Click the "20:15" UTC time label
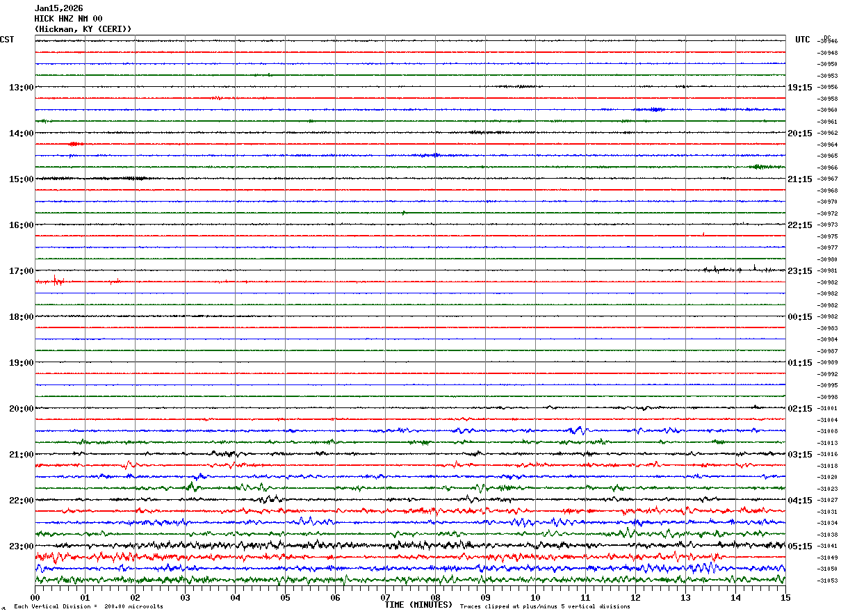The width and height of the screenshot is (841, 616). 800,133
